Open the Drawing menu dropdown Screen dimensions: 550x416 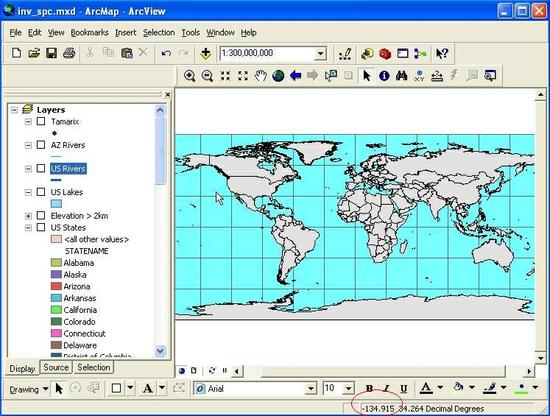(29, 389)
